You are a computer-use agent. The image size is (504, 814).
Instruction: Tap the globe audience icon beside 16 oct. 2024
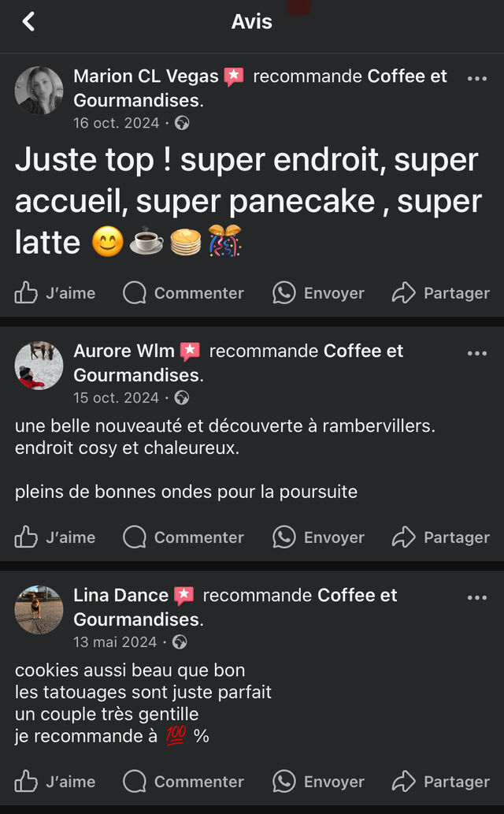pyautogui.click(x=182, y=123)
